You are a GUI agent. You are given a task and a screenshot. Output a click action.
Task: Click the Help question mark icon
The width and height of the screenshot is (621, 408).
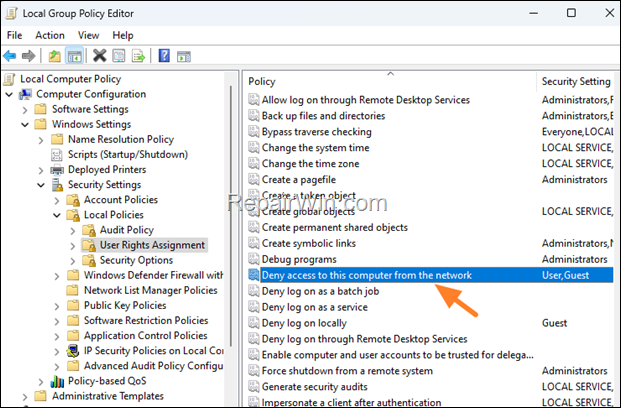pyautogui.click(x=164, y=56)
